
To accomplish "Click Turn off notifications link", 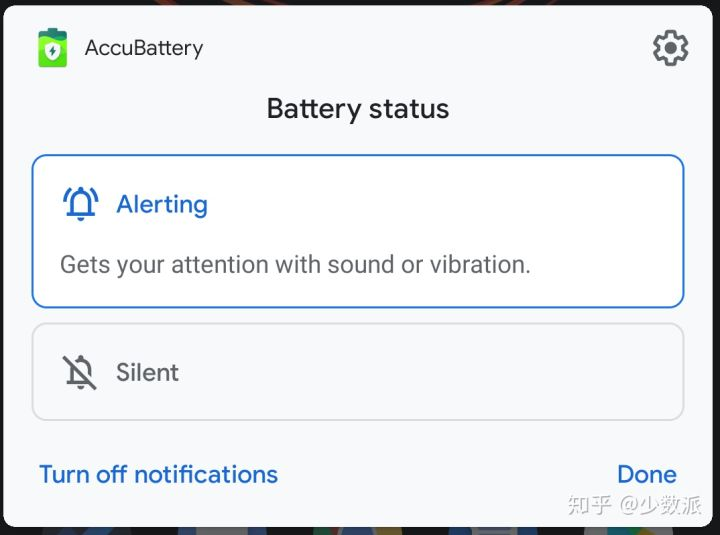I will pyautogui.click(x=158, y=474).
